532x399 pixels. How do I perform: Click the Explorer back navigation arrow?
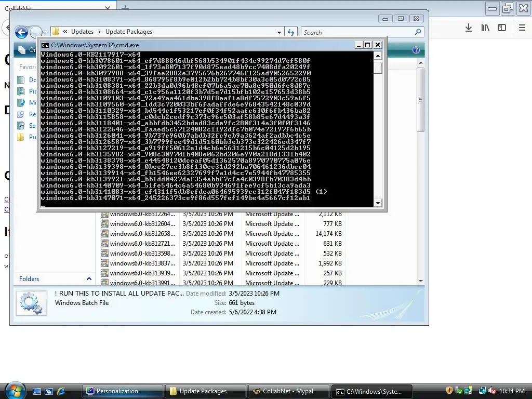click(x=21, y=32)
